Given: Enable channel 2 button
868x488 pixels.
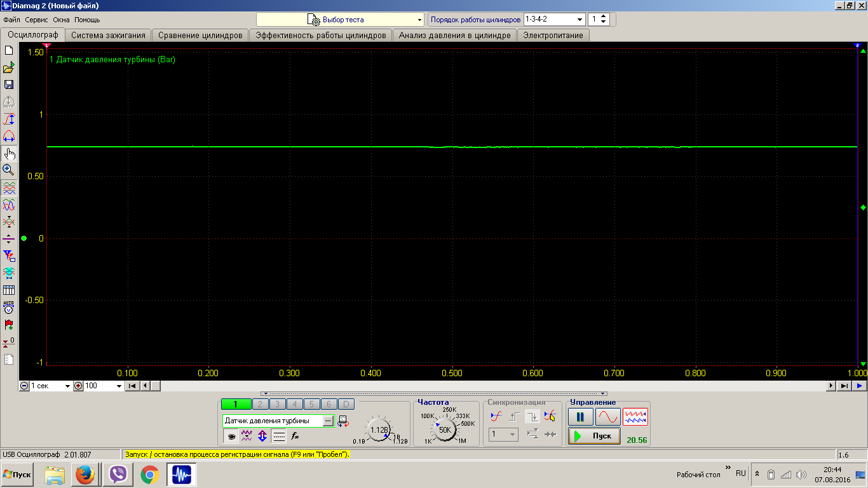Looking at the screenshot, I should (261, 404).
